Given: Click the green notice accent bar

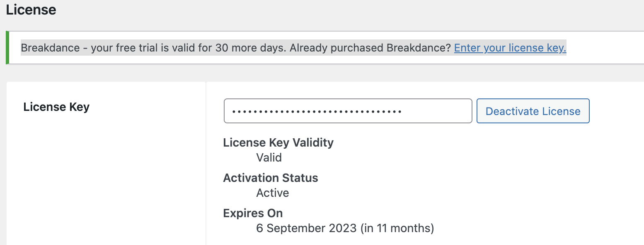Looking at the screenshot, I should click(x=8, y=48).
